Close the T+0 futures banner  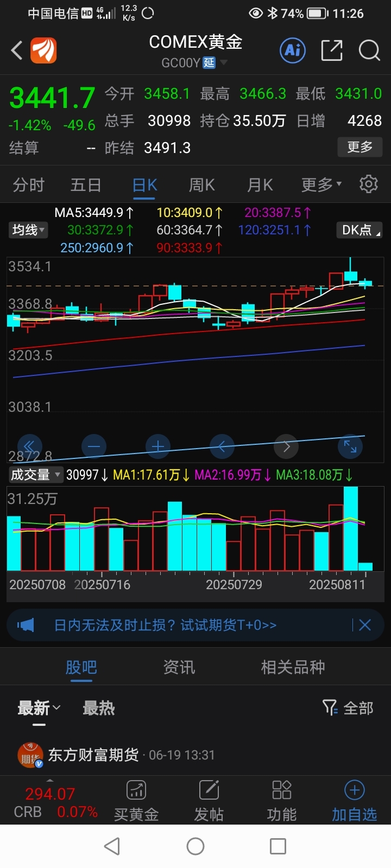click(365, 625)
